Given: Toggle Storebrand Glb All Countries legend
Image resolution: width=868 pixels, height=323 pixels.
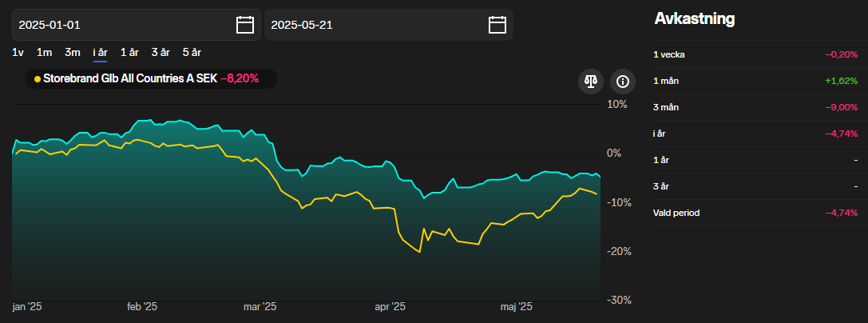Looking at the screenshot, I should click(x=129, y=78).
